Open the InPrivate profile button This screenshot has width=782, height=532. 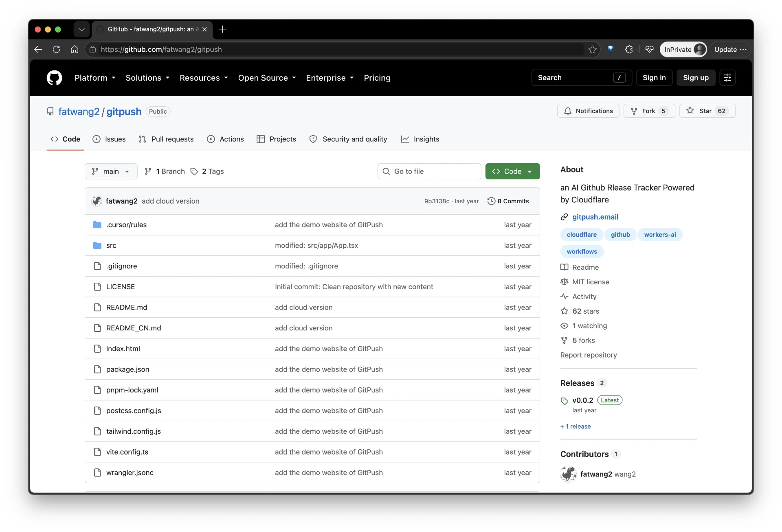tap(683, 49)
